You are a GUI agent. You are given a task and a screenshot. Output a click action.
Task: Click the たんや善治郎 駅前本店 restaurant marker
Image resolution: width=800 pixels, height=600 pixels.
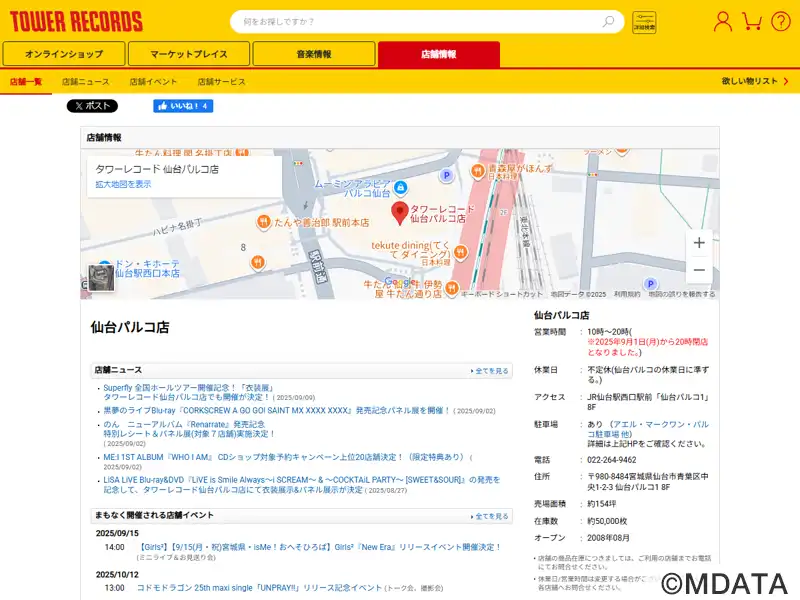click(x=263, y=222)
